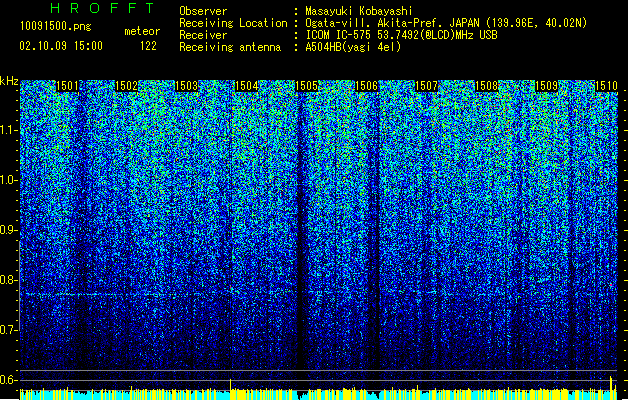Click the 1505 time marker
The image size is (629, 400).
(306, 86)
